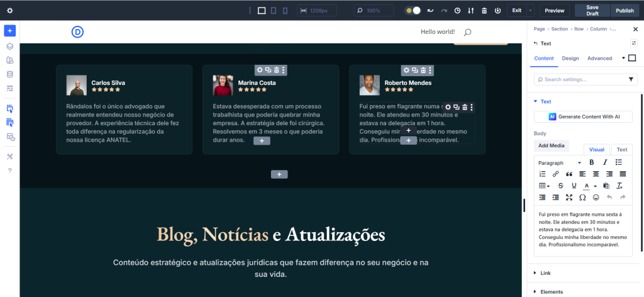Click the blue add module plus button
The image size is (644, 297).
10,31
